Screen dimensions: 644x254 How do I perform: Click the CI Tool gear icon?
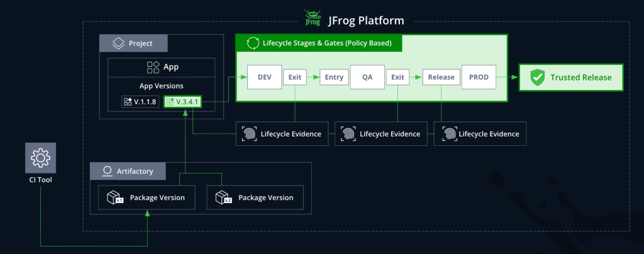[40, 157]
